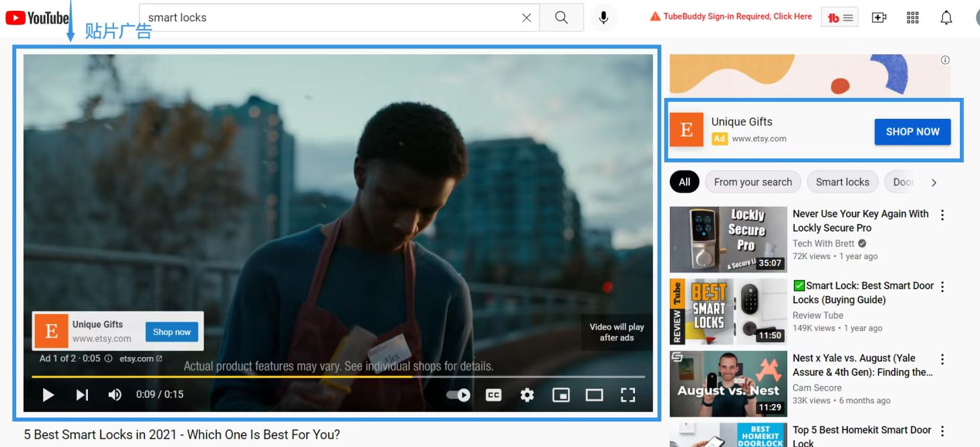Skip to the next video
Viewport: 980px width, 447px height.
click(82, 395)
